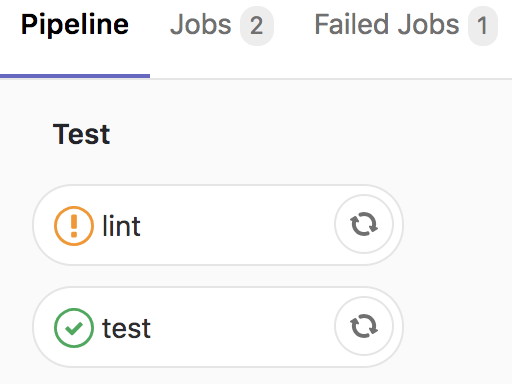
Task: Open the Pipeline tab
Action: [x=75, y=25]
